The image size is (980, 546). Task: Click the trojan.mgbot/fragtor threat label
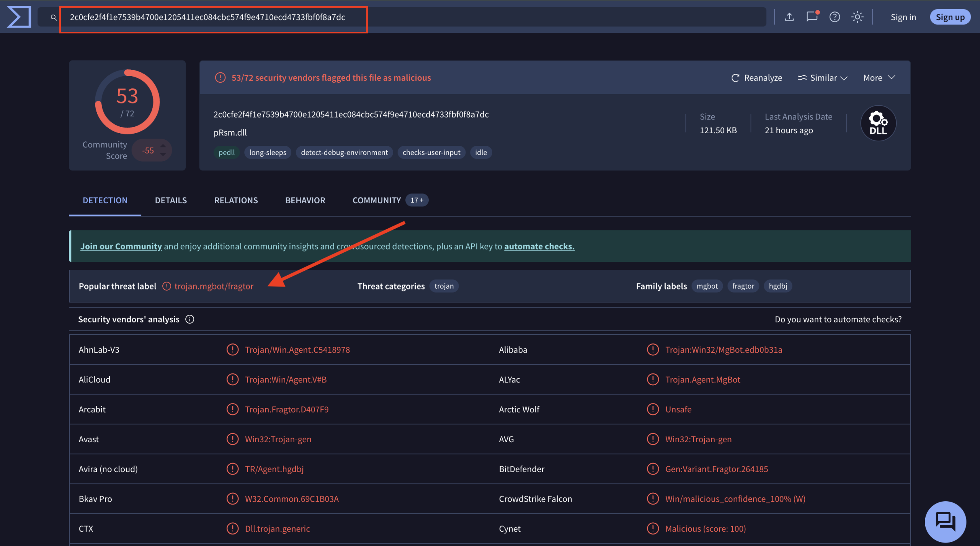[214, 286]
